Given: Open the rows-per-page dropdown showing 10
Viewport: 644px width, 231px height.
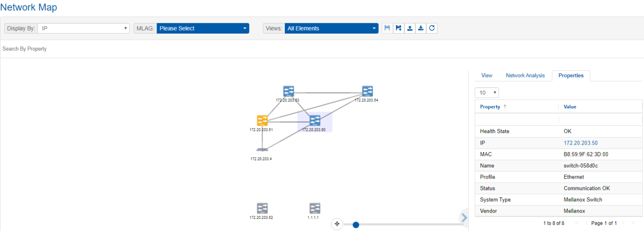Looking at the screenshot, I should (x=487, y=93).
